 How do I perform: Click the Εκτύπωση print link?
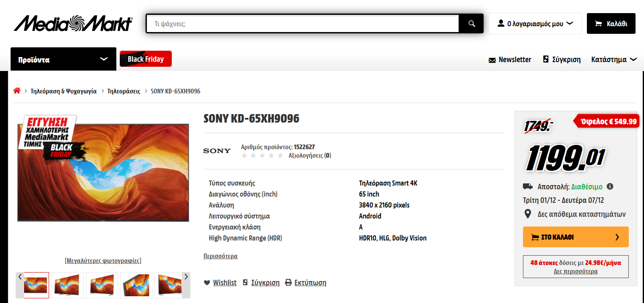coord(310,283)
